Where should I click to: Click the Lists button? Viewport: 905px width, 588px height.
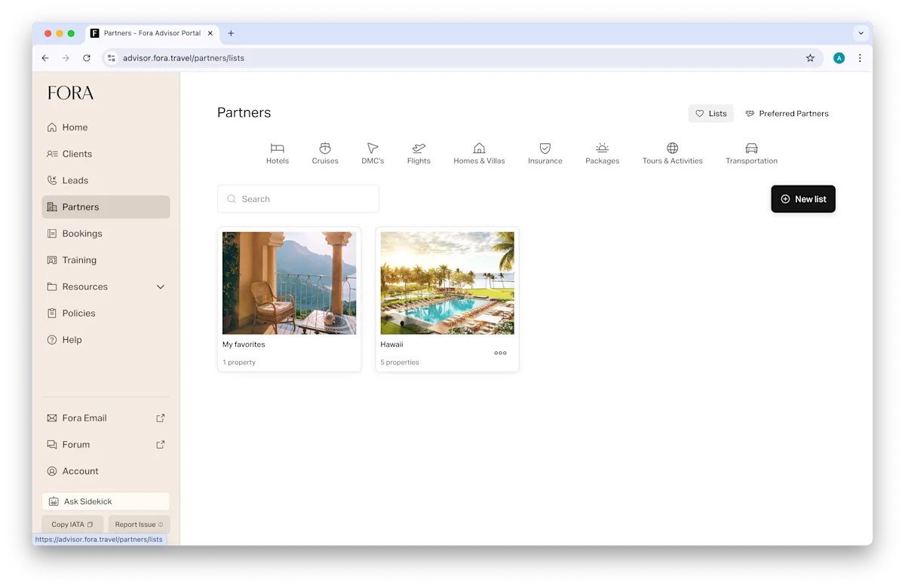tap(710, 114)
